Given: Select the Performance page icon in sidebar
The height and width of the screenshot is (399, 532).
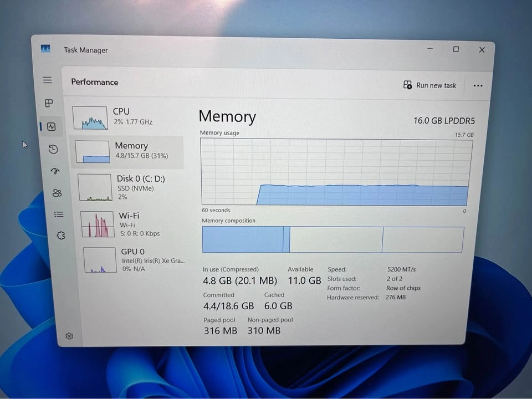Looking at the screenshot, I should pos(51,127).
